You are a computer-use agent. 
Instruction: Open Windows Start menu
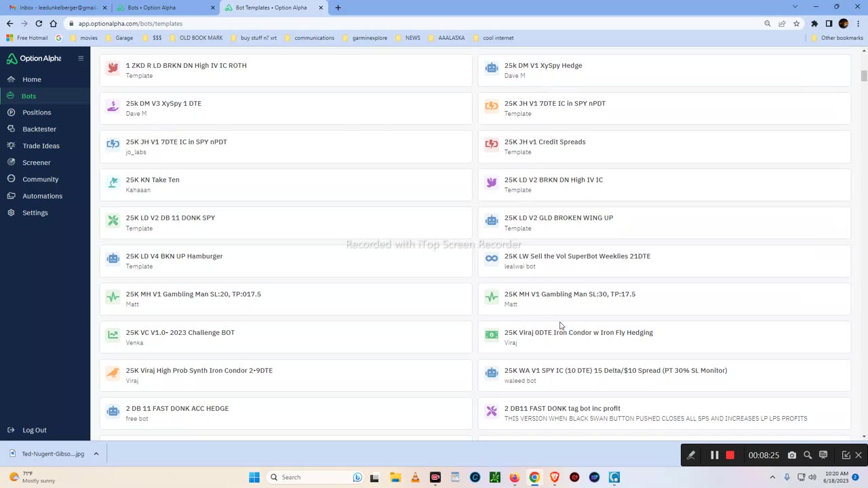point(254,477)
